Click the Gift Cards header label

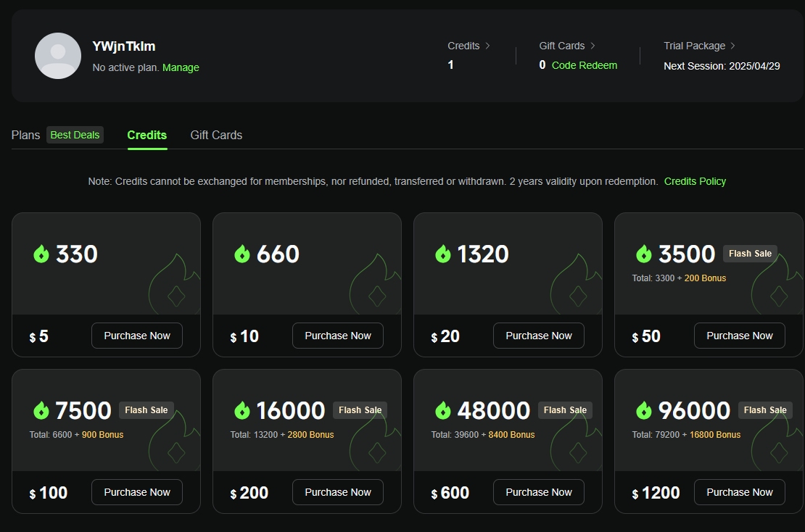[x=561, y=46]
